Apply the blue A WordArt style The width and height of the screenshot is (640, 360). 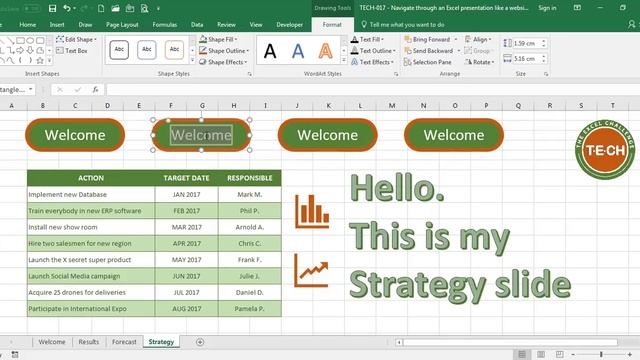click(x=298, y=51)
